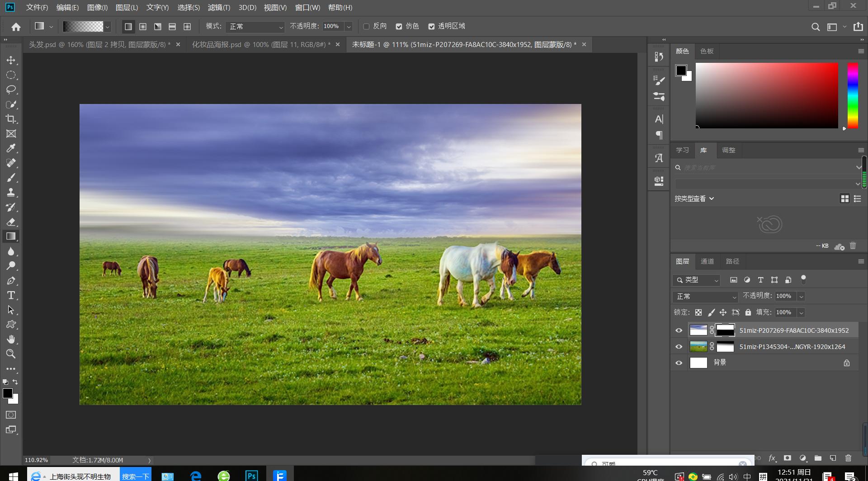This screenshot has height=481, width=868.
Task: Select the Crop tool
Action: pos(11,119)
